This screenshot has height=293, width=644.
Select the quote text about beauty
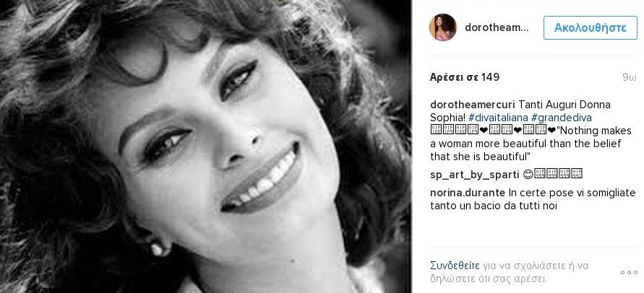[531, 144]
